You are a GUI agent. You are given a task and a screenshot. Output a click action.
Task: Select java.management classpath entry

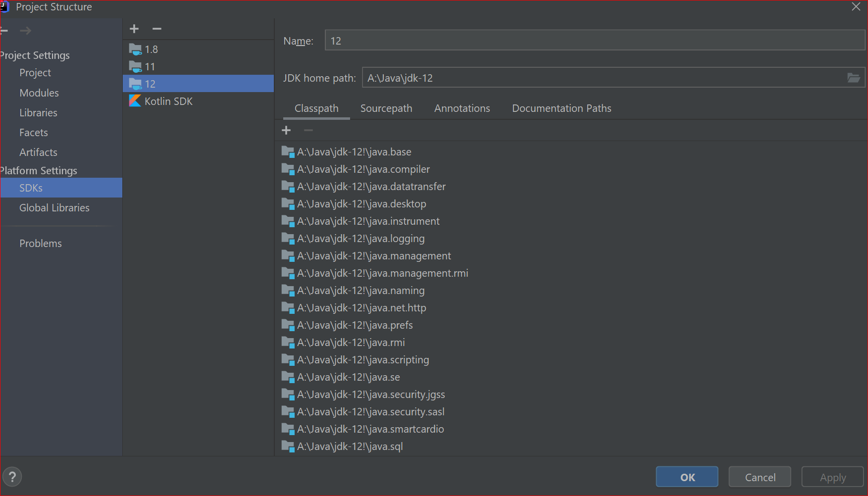[366, 256]
